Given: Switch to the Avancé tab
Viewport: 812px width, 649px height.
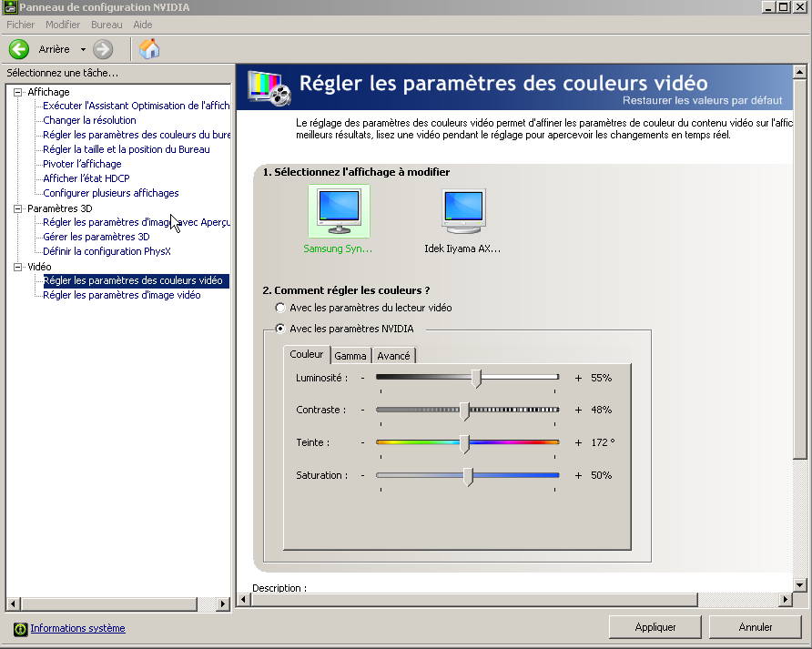Looking at the screenshot, I should coord(393,356).
